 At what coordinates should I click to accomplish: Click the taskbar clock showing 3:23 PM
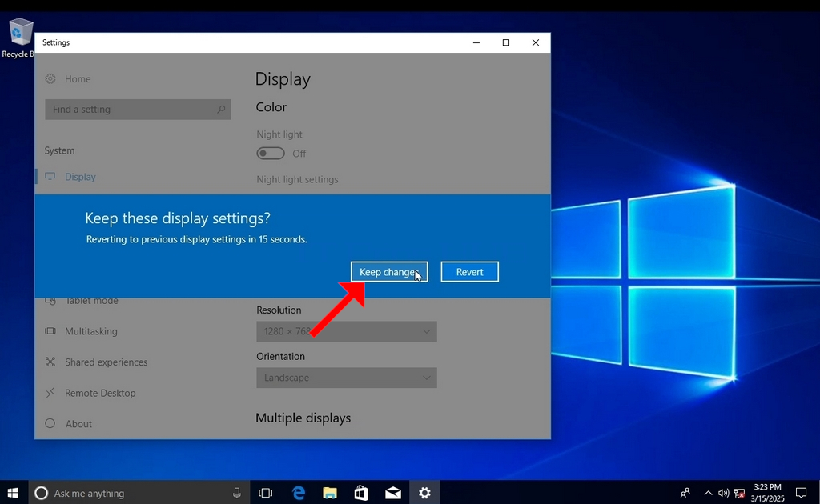(x=767, y=493)
